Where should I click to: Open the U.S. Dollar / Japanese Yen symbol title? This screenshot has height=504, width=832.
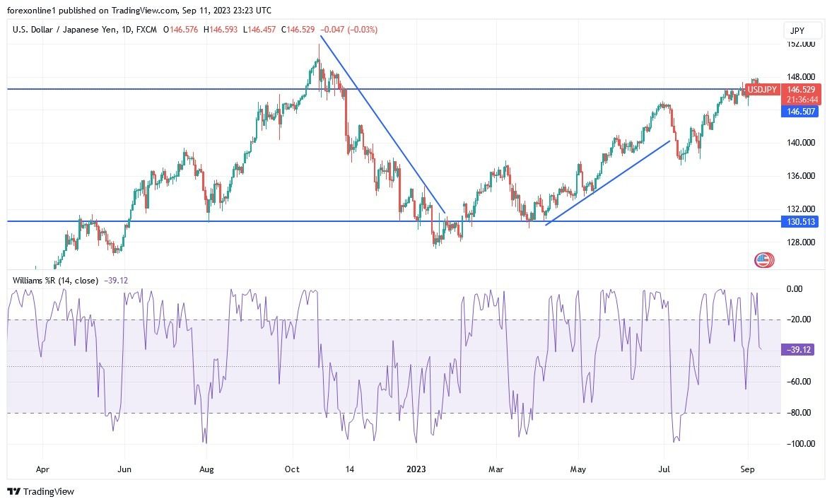[64, 30]
